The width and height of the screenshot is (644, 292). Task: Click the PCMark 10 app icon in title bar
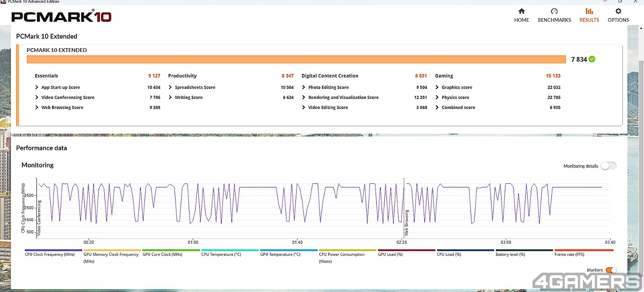[x=4, y=2]
